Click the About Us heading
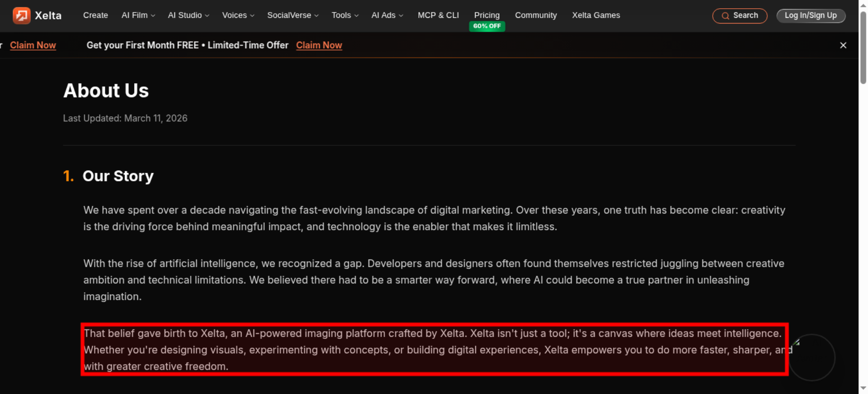This screenshot has height=394, width=868. pos(106,91)
